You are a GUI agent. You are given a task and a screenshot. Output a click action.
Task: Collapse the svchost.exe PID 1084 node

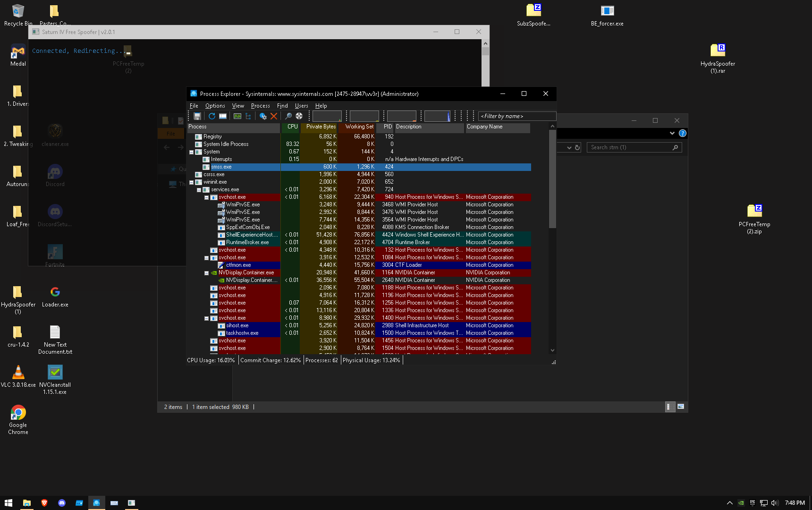tap(206, 258)
